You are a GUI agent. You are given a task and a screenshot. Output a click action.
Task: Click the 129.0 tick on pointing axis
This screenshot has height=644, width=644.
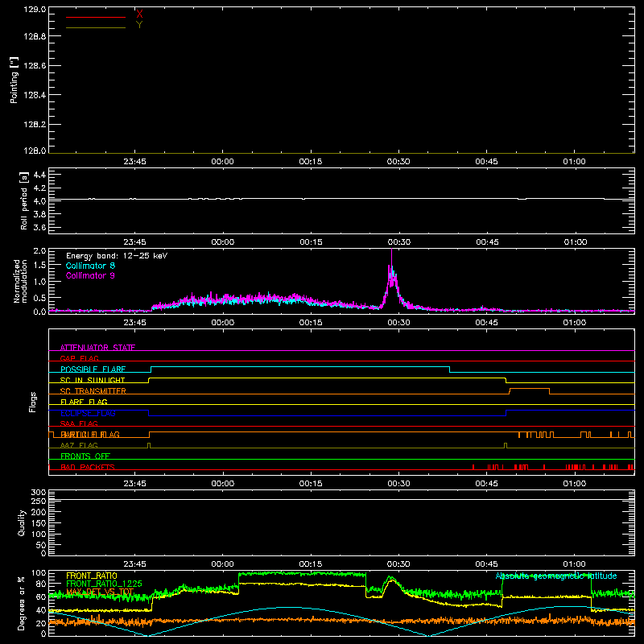point(35,9)
